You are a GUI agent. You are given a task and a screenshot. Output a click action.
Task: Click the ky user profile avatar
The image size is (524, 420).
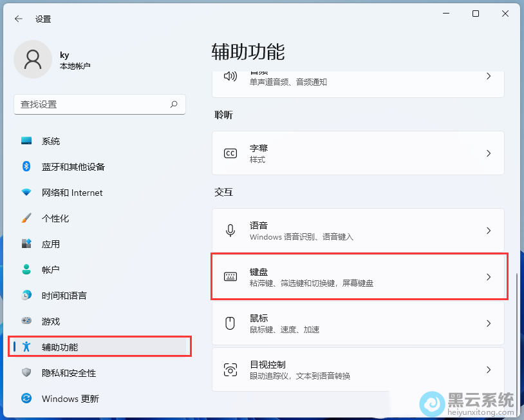(x=33, y=59)
